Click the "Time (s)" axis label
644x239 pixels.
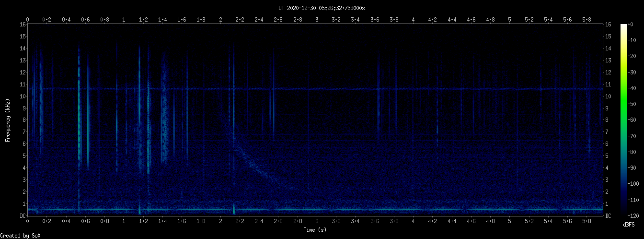(315, 230)
